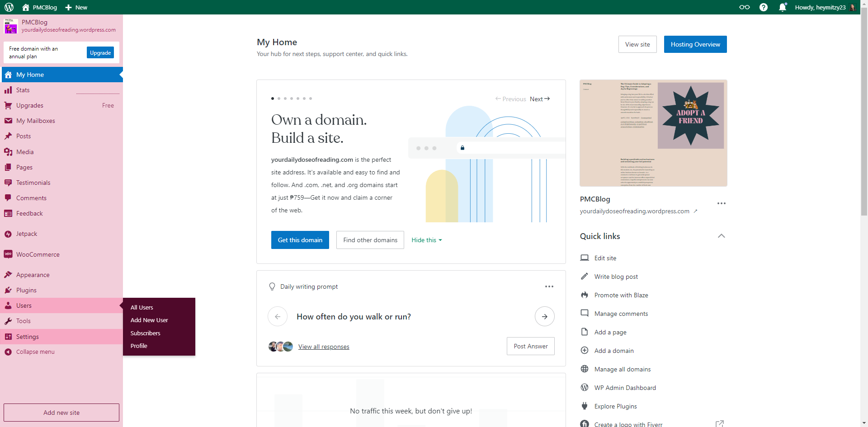Image resolution: width=868 pixels, height=427 pixels.
Task: Open the Daily writing prompt ellipsis menu
Action: click(549, 286)
